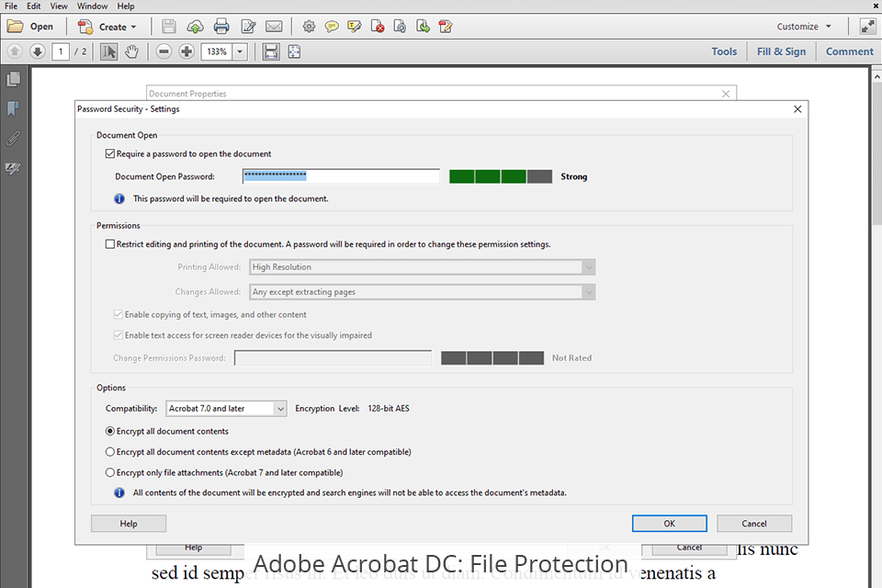The image size is (882, 588).
Task: Open the File menu
Action: coord(11,6)
